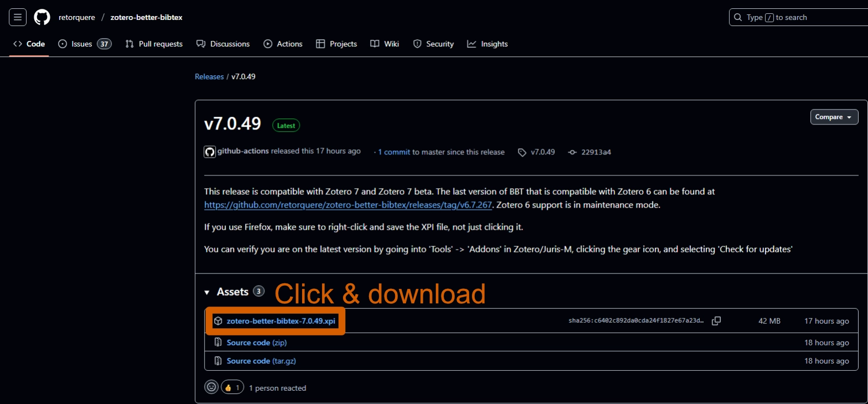The width and height of the screenshot is (868, 404).
Task: Download zotero-better-bibtex-7.0.49.xpi file
Action: (280, 321)
